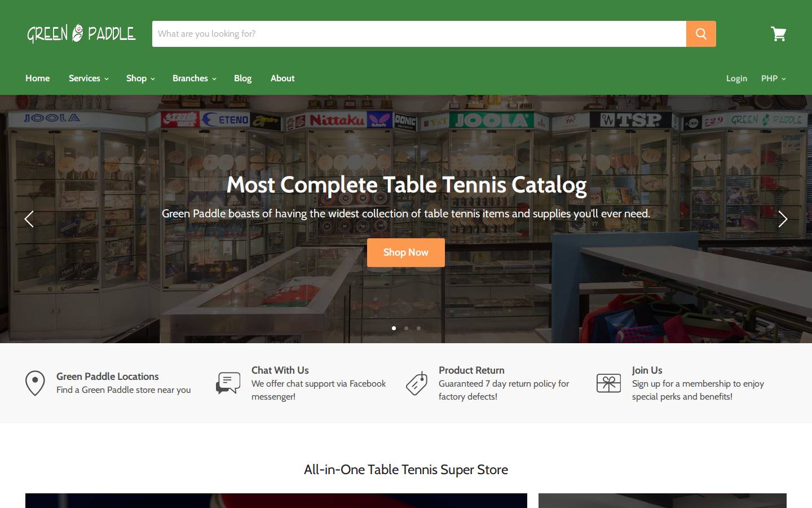Open the shopping cart icon
The image size is (812, 508).
[x=779, y=34]
